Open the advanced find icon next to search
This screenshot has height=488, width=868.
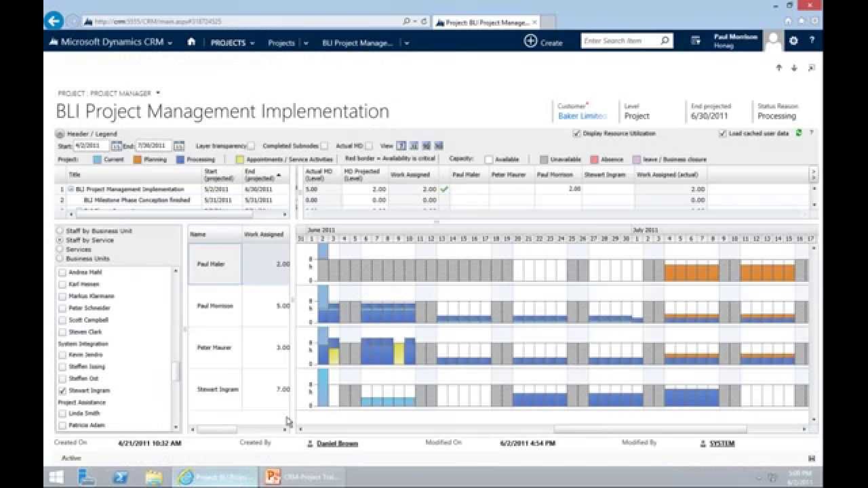point(695,41)
